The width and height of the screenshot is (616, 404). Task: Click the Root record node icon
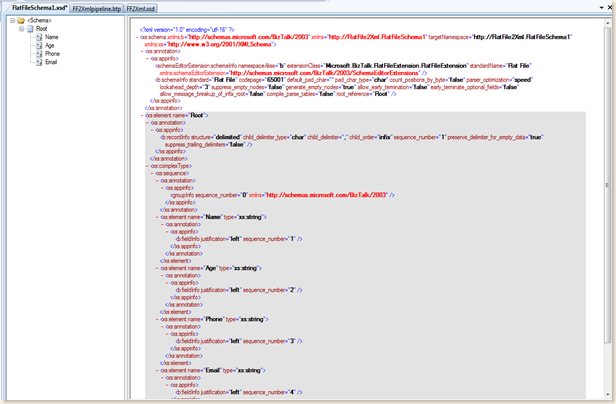(30, 29)
